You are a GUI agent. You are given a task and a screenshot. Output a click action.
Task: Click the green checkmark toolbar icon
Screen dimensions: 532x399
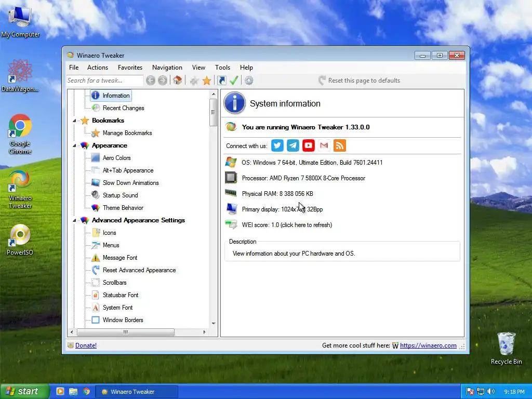(234, 81)
